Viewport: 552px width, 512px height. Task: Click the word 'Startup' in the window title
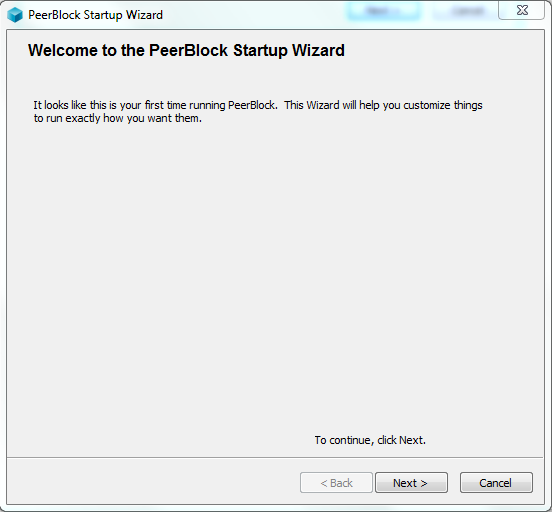[103, 15]
